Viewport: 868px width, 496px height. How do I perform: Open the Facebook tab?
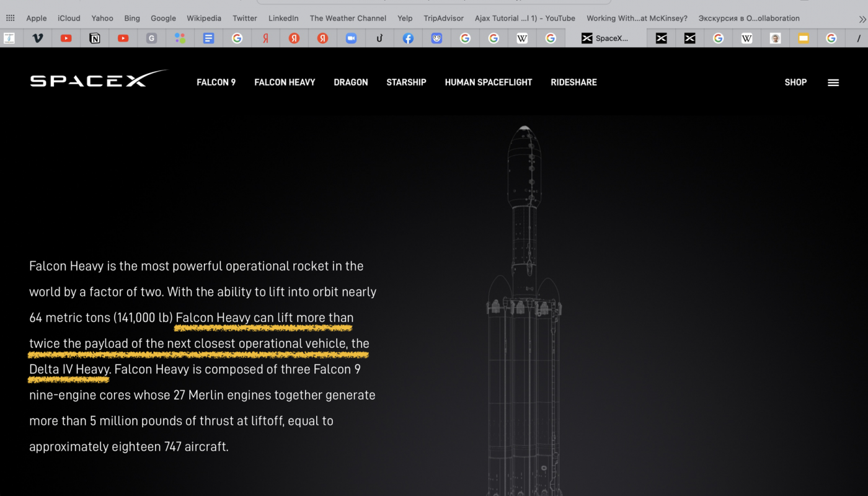408,38
